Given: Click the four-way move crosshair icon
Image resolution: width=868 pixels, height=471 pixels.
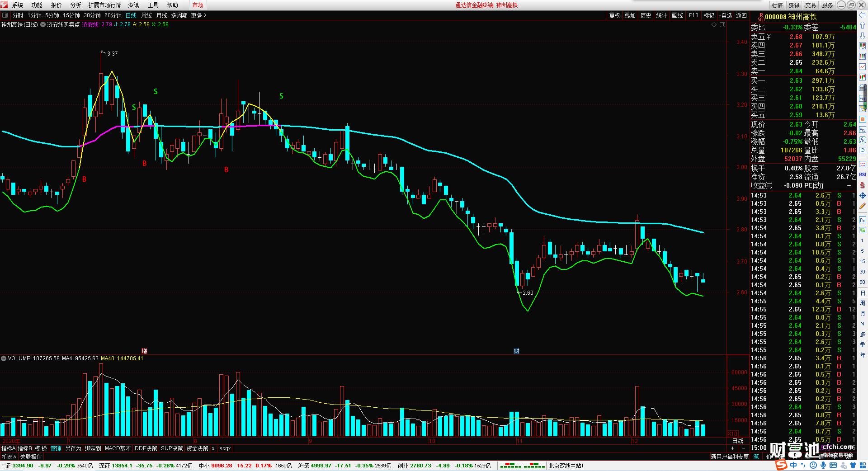Looking at the screenshot, I should pos(862,195).
